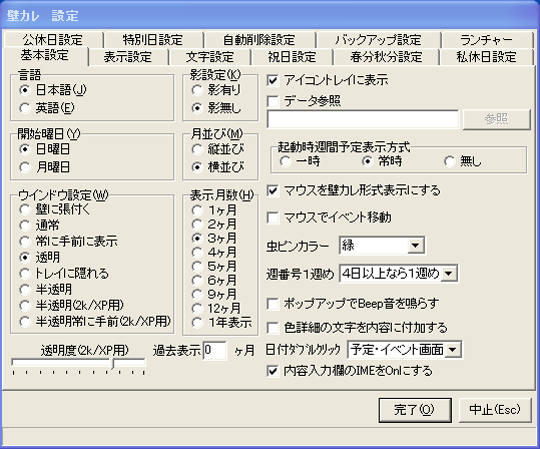Click the data reference path field
Image resolution: width=540 pixels, height=449 pixels.
(x=363, y=119)
